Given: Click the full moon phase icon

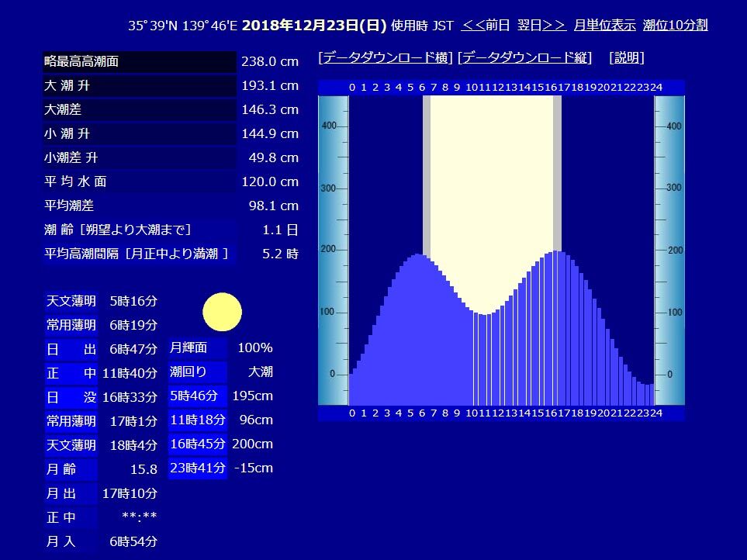Looking at the screenshot, I should (222, 312).
